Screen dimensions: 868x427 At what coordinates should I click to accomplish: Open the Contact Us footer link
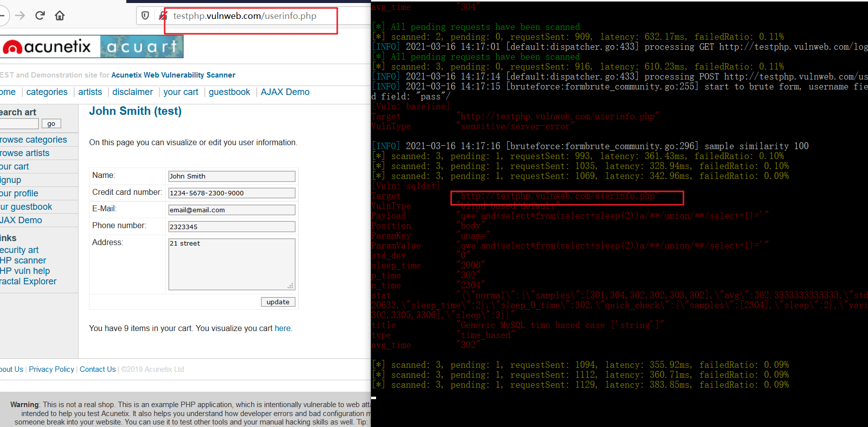tap(97, 369)
